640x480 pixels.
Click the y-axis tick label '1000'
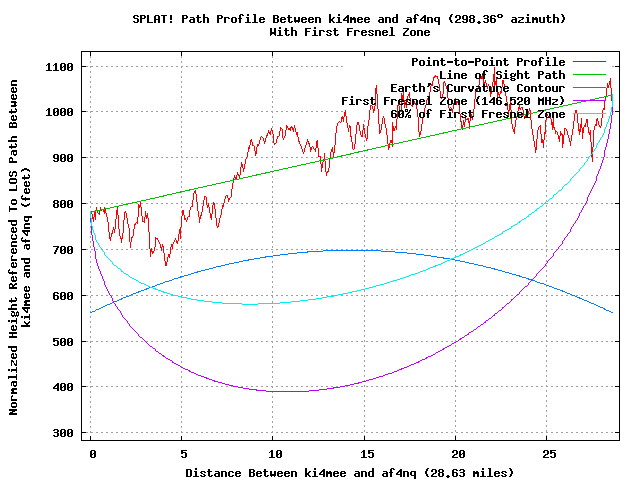59,112
